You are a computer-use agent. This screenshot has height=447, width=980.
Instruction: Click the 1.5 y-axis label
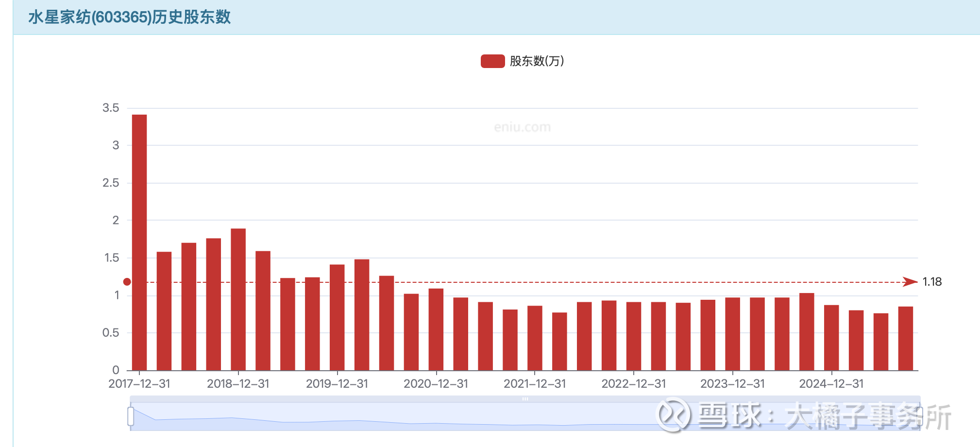(112, 258)
